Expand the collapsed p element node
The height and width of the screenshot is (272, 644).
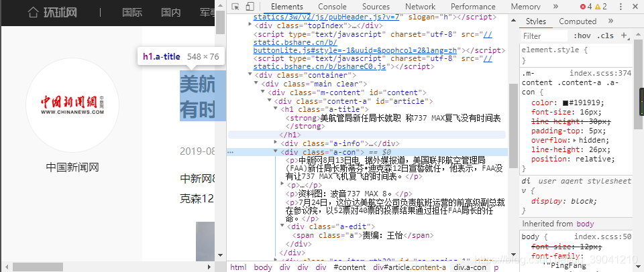point(282,185)
